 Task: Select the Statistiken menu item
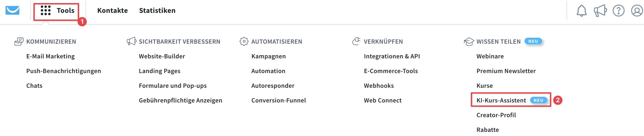[157, 11]
